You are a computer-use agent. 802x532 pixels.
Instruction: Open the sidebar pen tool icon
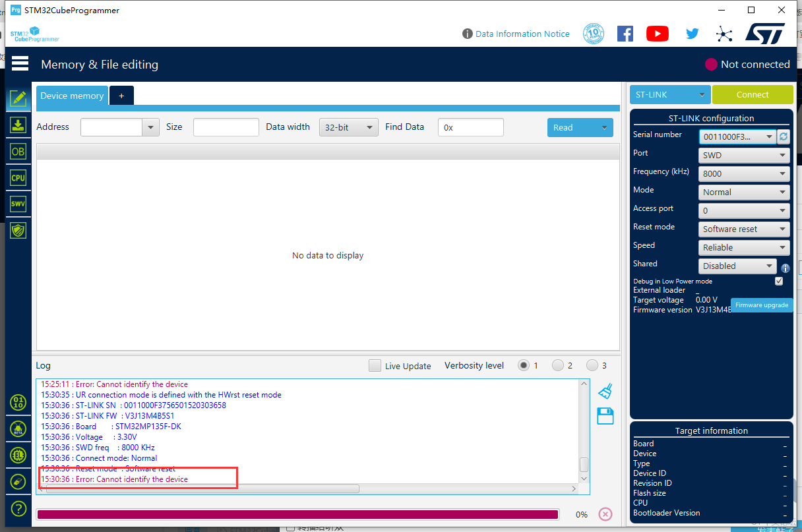pos(18,481)
